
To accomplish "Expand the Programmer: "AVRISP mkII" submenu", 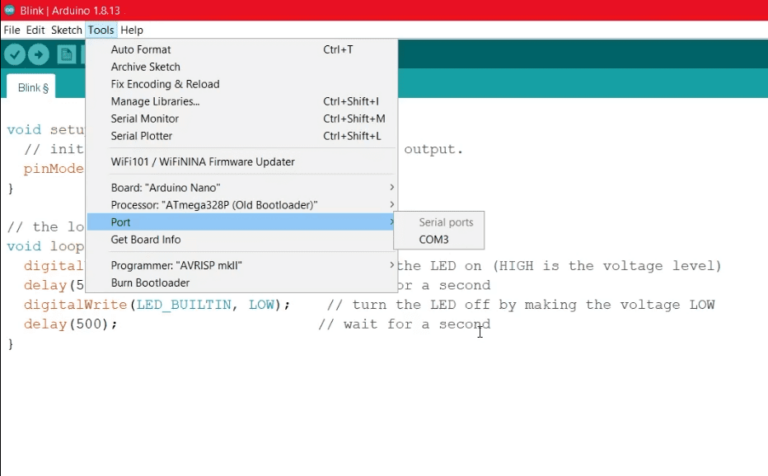I will [242, 265].
